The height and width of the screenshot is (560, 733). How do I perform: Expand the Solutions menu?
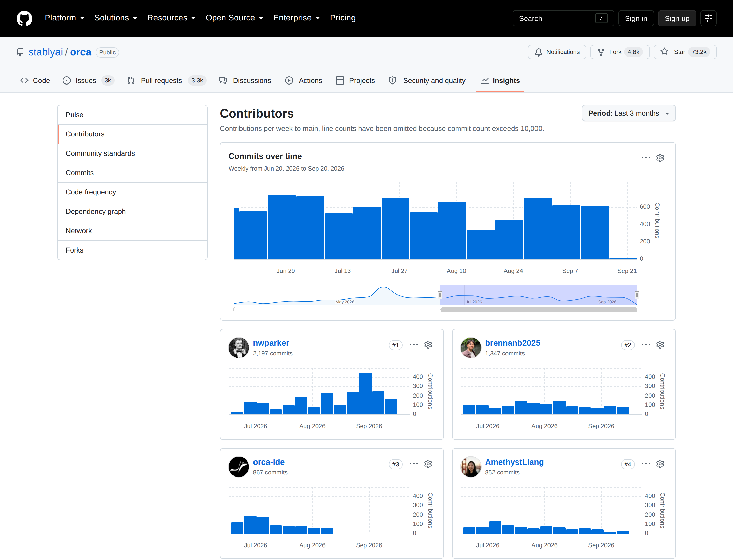coord(116,18)
